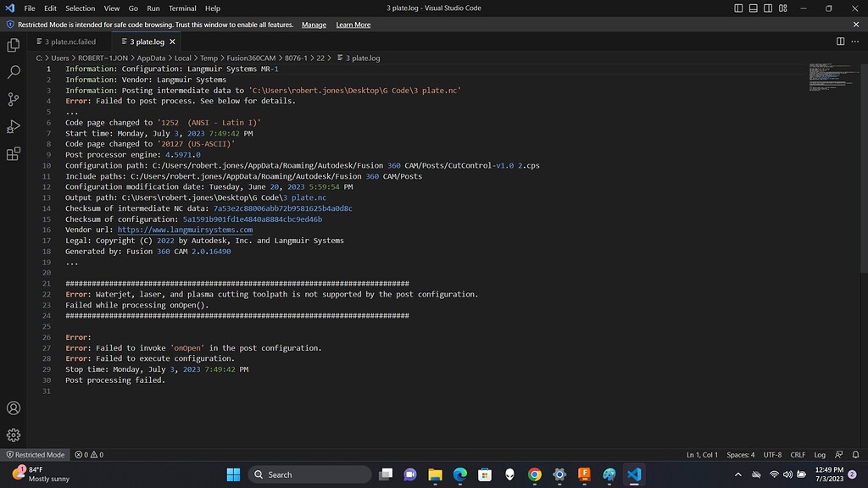The image size is (868, 488).
Task: Open the UTF-8 encoding selector
Action: pos(772,455)
